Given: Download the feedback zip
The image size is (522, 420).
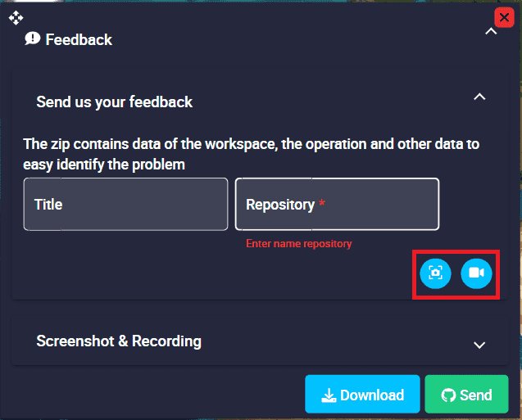Looking at the screenshot, I should coord(362,394).
